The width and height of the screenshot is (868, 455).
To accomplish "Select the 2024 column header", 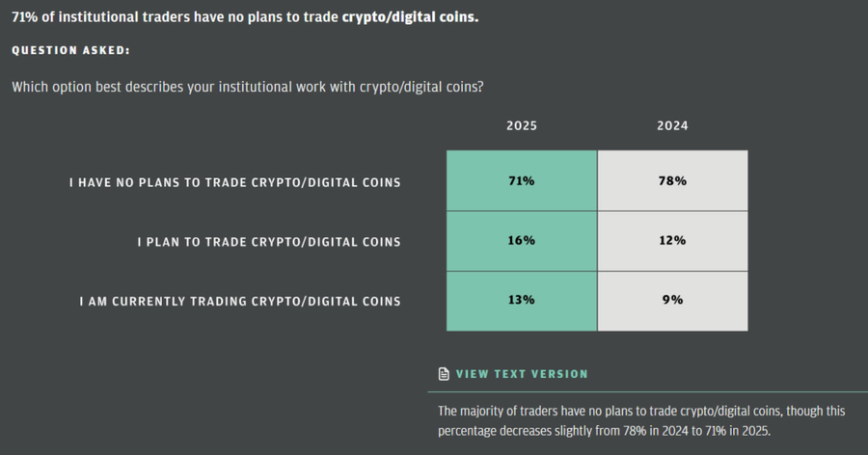I will [x=672, y=125].
